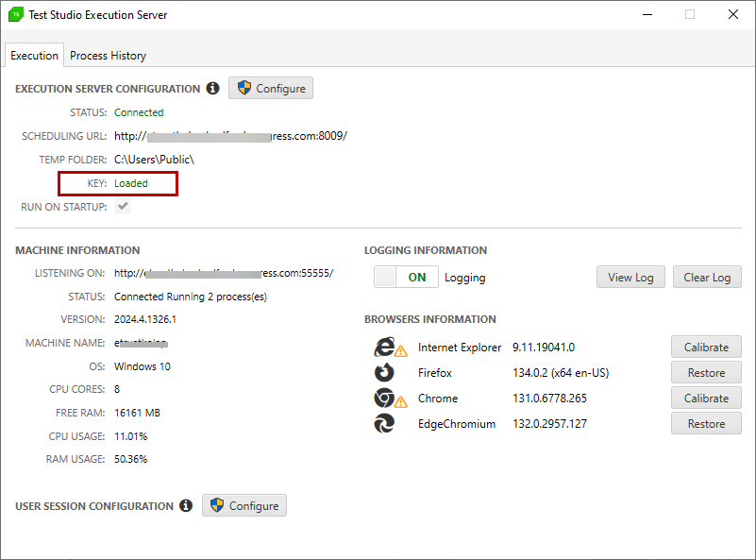The height and width of the screenshot is (560, 756).
Task: Select 'Connected Running 2 process(es)' status
Action: tap(191, 297)
